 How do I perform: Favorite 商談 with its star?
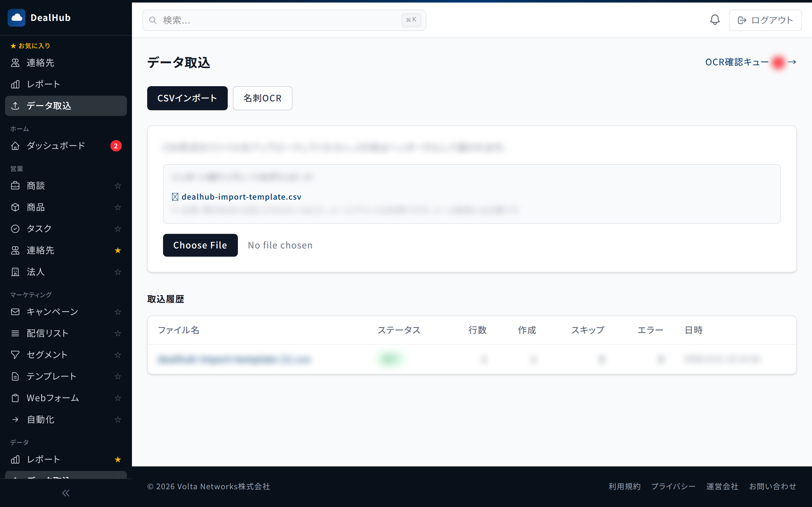(118, 186)
